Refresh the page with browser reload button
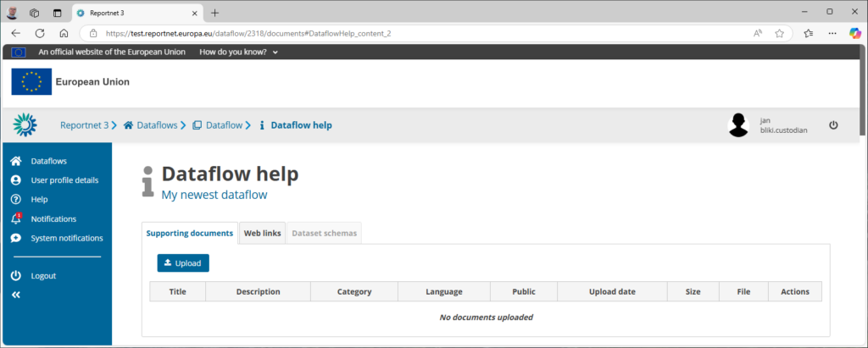This screenshot has height=348, width=868. pos(39,34)
